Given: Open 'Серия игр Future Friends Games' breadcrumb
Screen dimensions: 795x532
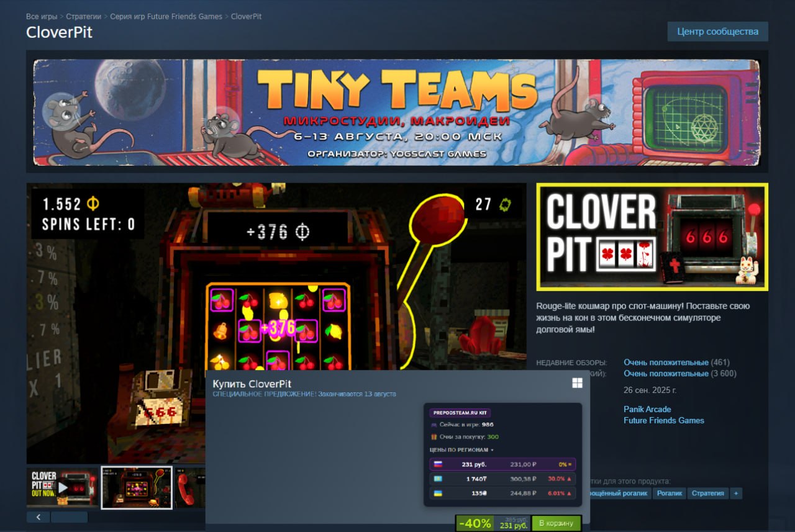Looking at the screenshot, I should (x=166, y=17).
